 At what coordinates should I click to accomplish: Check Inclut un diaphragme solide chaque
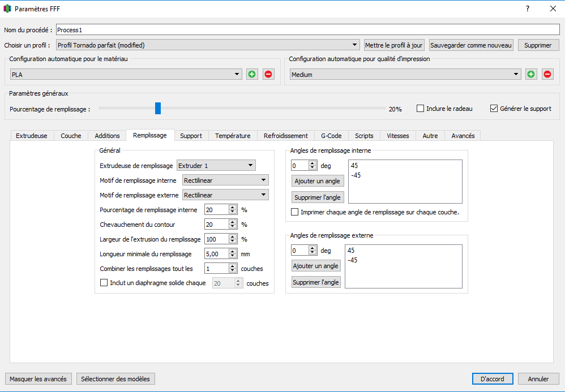point(104,283)
